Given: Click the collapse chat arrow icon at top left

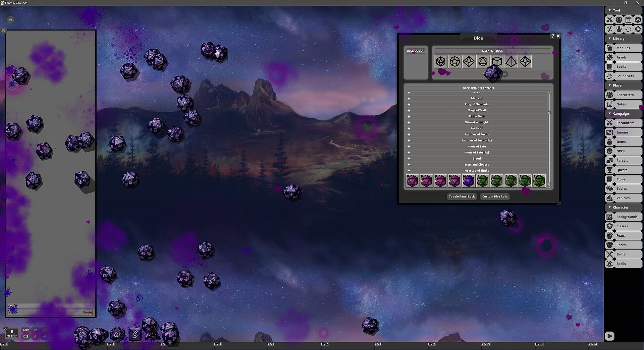Looking at the screenshot, I should pos(10,20).
